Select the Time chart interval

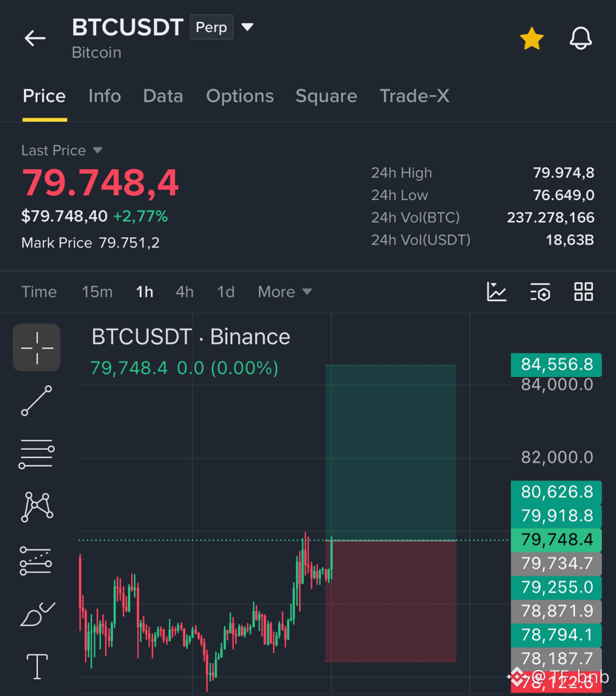[39, 291]
